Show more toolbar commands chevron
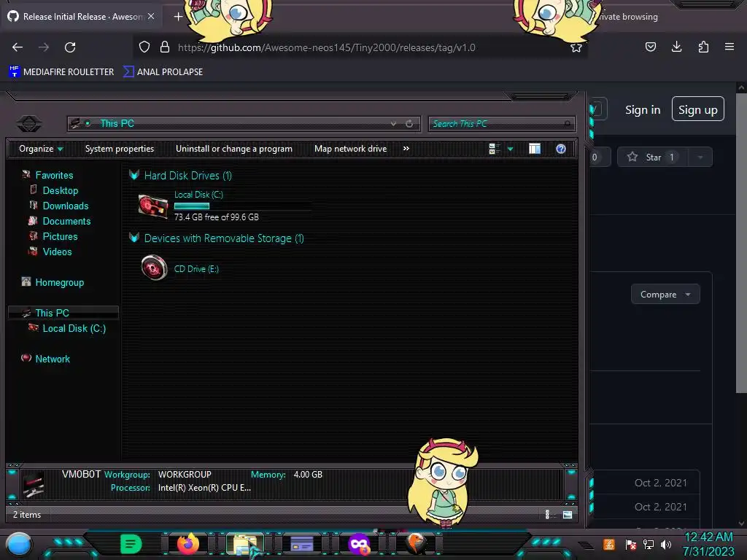The image size is (747, 560). 406,149
